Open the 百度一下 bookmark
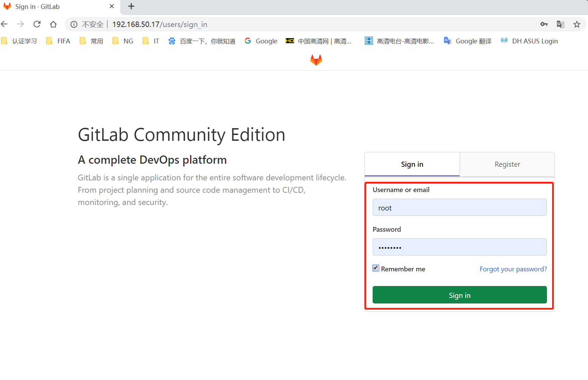Viewport: 588px width, 380px height. pyautogui.click(x=202, y=41)
